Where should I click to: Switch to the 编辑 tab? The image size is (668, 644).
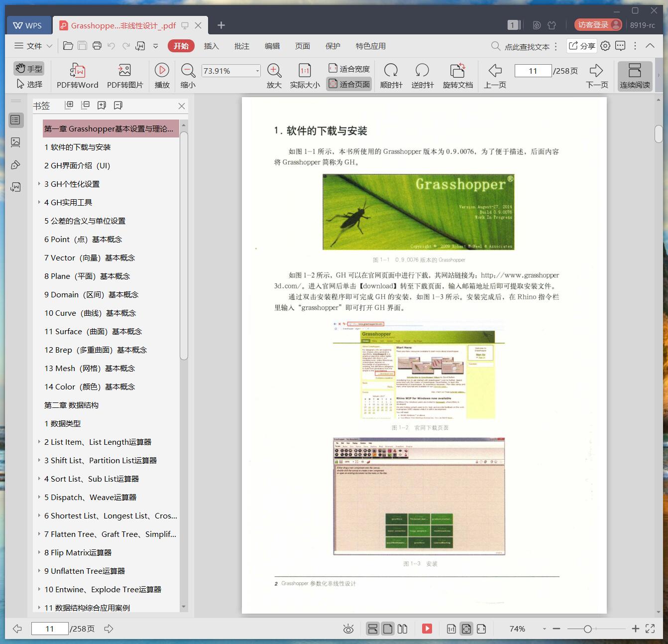(x=272, y=46)
